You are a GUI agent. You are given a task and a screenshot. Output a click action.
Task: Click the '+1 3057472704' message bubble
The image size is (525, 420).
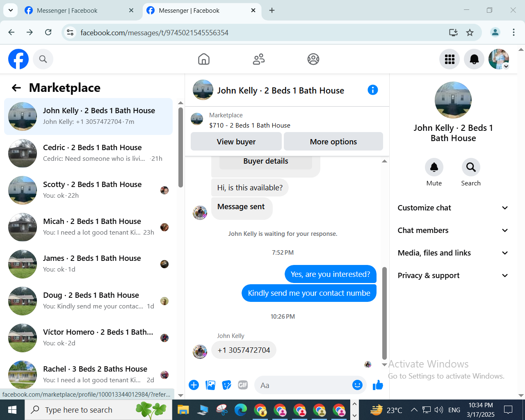pos(244,350)
